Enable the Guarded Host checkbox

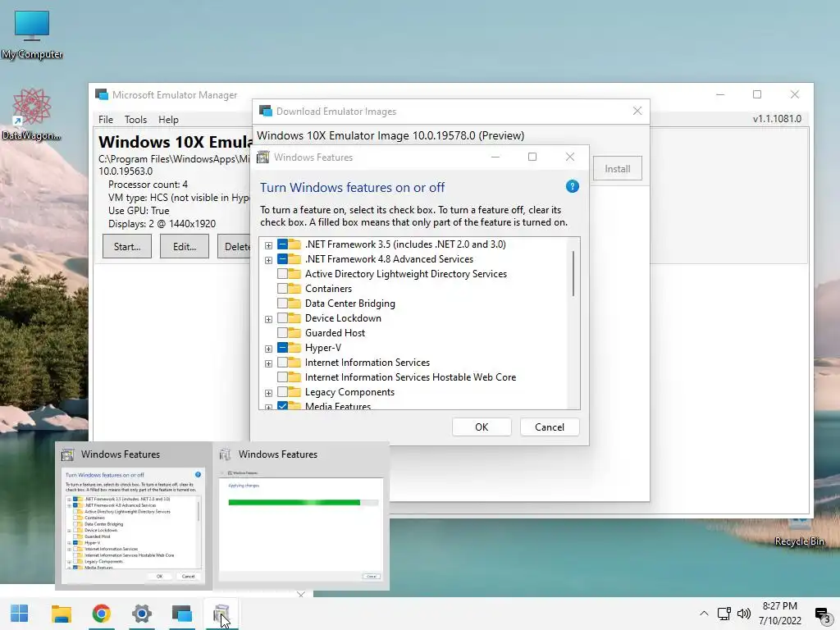pos(282,333)
